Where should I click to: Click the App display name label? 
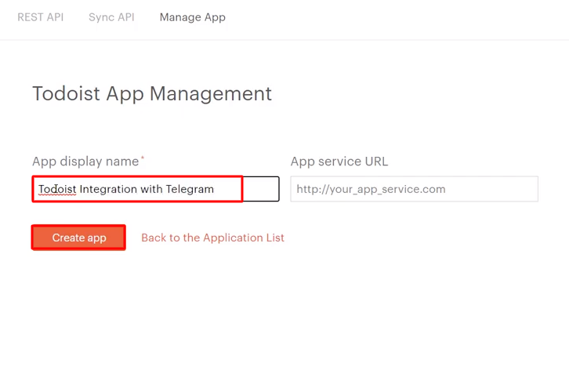[85, 162]
